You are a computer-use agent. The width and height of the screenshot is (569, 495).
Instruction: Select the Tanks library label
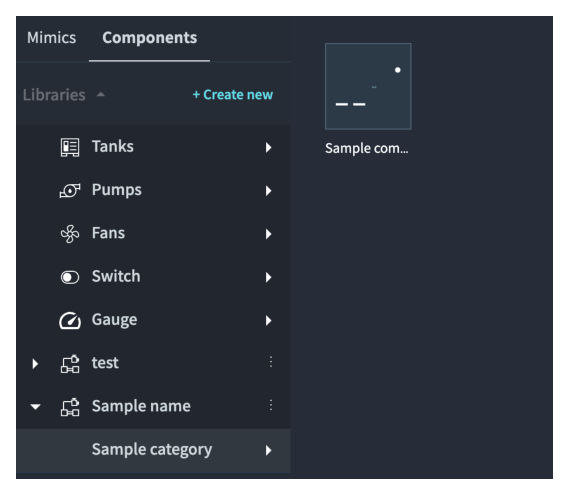[113, 147]
